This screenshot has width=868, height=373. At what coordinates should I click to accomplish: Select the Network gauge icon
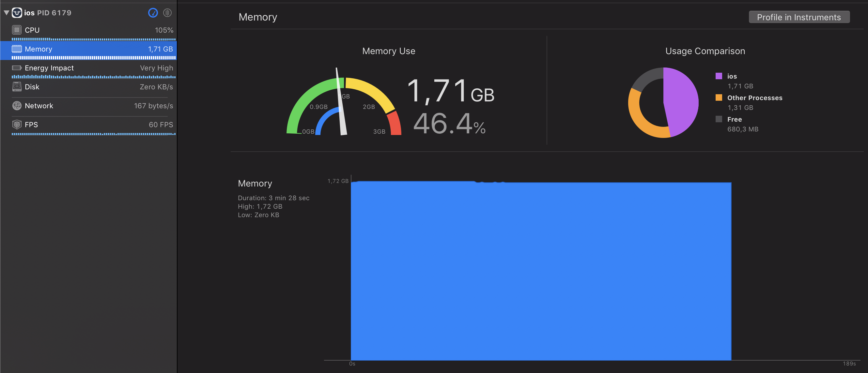(x=16, y=105)
